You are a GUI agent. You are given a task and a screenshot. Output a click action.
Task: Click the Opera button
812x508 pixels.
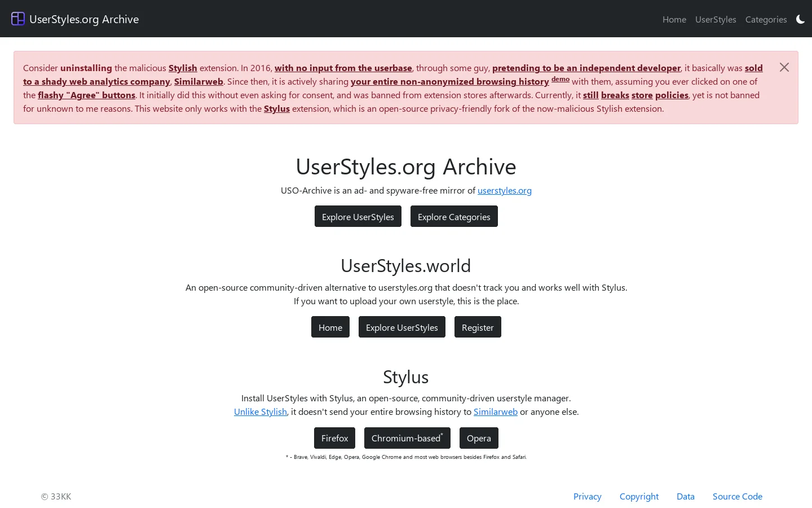[479, 438]
